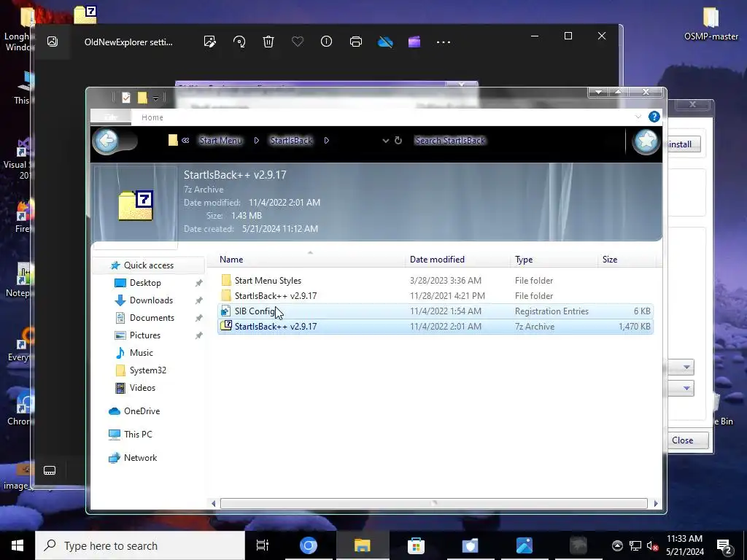Click the horizontal scrollbar left arrow
This screenshot has height=560, width=747.
[213, 503]
